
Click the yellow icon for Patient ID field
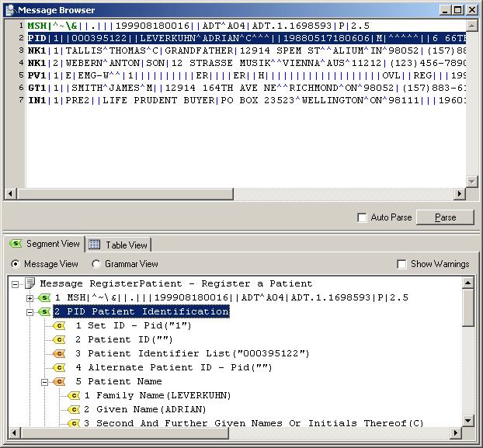click(59, 339)
